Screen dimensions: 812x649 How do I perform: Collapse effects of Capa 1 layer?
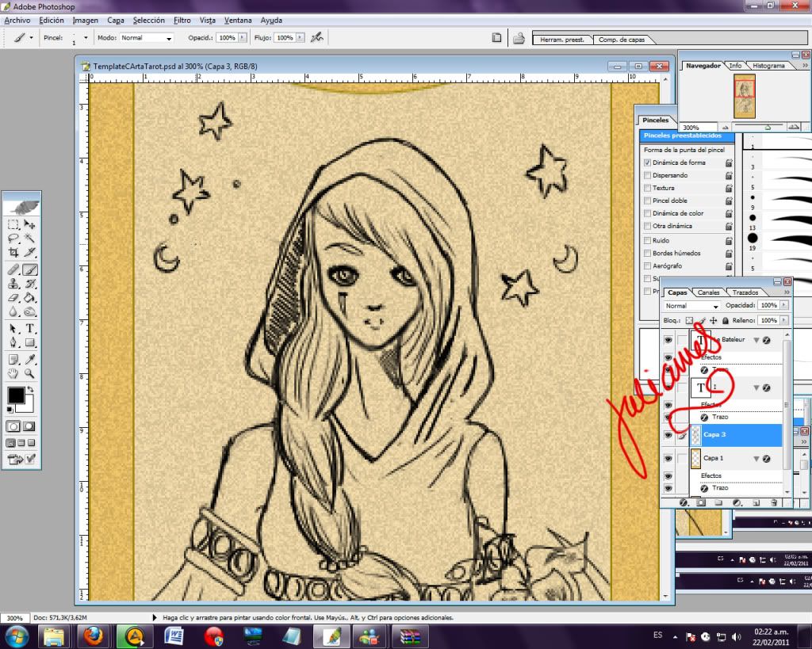tap(756, 459)
